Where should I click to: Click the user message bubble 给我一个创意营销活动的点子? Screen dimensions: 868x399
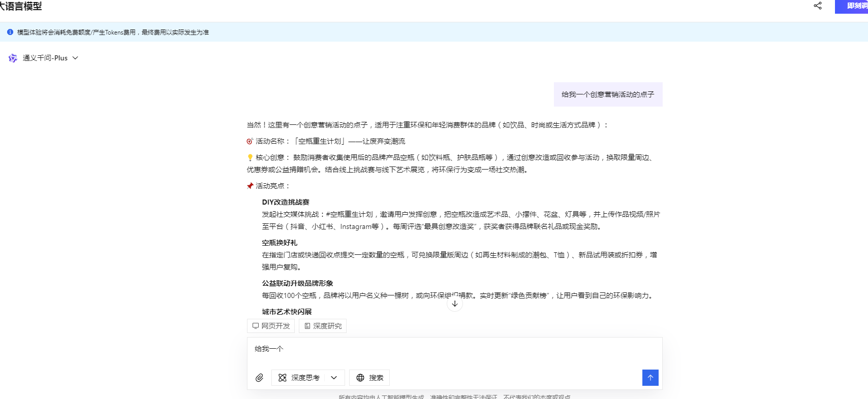click(x=608, y=94)
